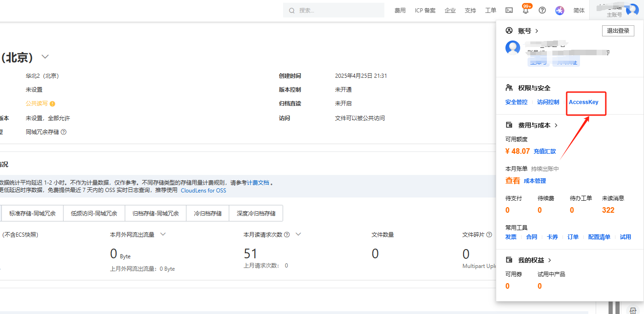Open the notification bell with 99+ badge
This screenshot has height=314, width=644.
526,10
